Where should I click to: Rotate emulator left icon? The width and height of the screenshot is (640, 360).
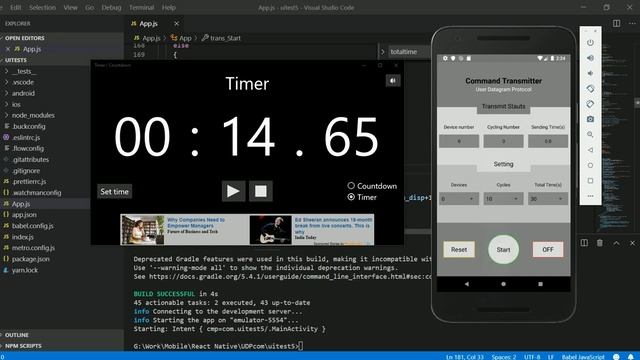590,89
